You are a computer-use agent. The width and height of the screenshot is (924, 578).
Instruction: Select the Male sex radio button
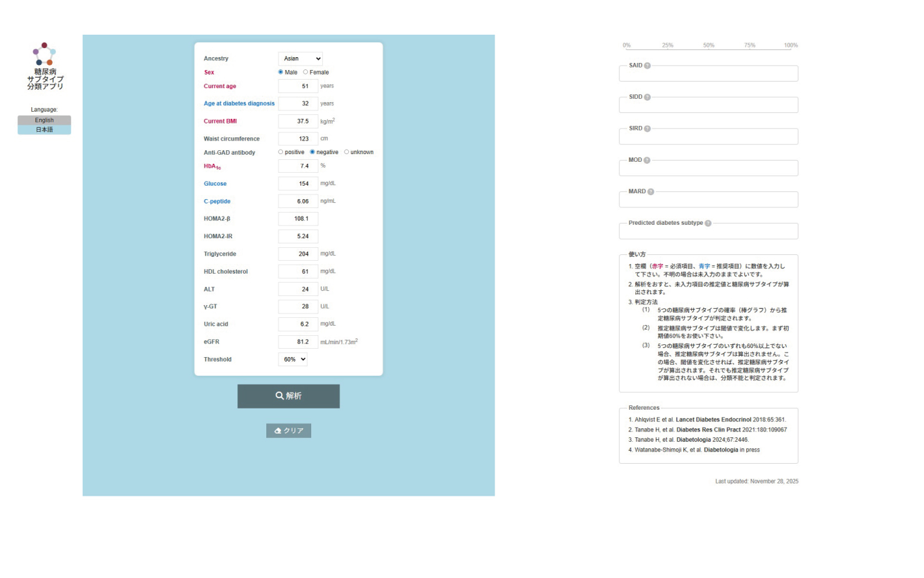[x=280, y=72]
